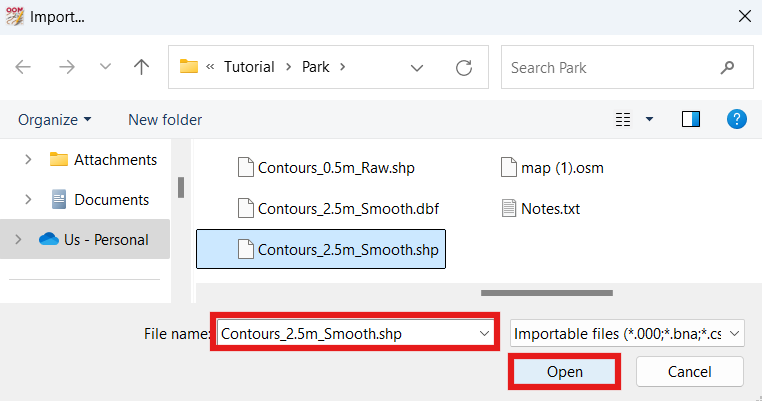
Task: Toggle the preview pane icon
Action: 691,120
